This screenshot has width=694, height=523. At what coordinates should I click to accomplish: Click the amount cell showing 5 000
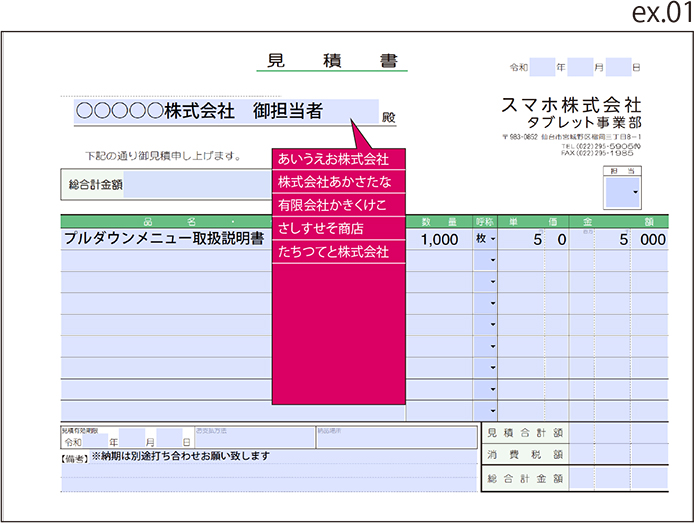tap(619, 239)
